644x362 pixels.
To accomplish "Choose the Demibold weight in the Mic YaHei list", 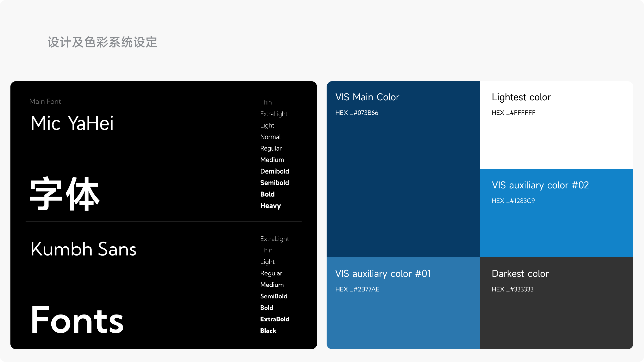I will tap(274, 171).
